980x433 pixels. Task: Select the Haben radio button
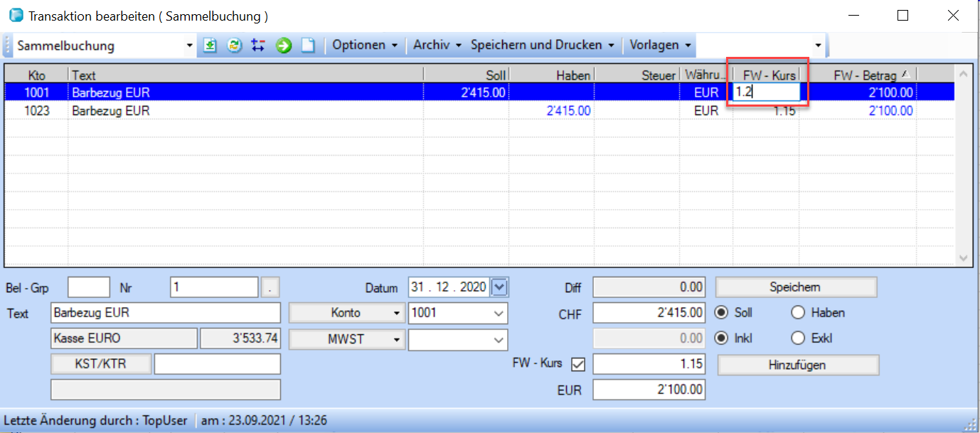[x=797, y=313]
